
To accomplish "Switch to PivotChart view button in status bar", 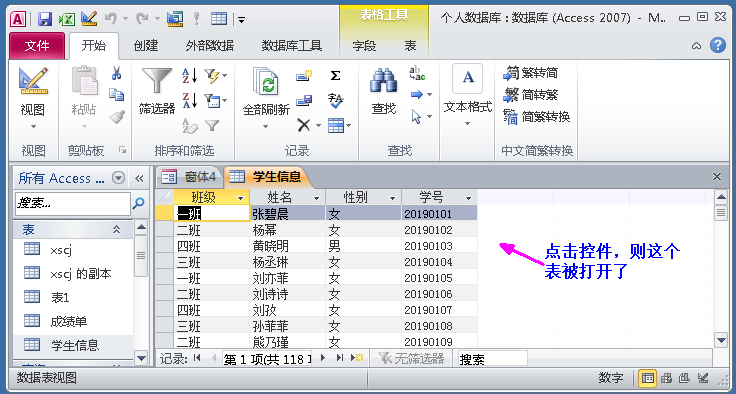I will pyautogui.click(x=684, y=378).
